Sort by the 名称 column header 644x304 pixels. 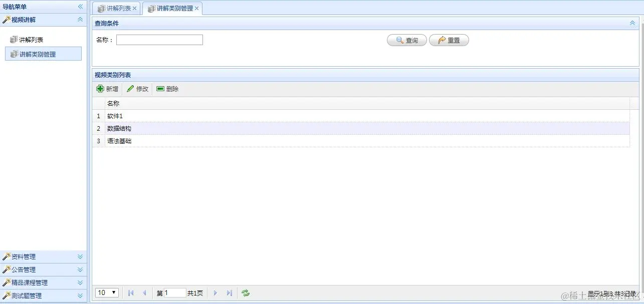(x=367, y=104)
